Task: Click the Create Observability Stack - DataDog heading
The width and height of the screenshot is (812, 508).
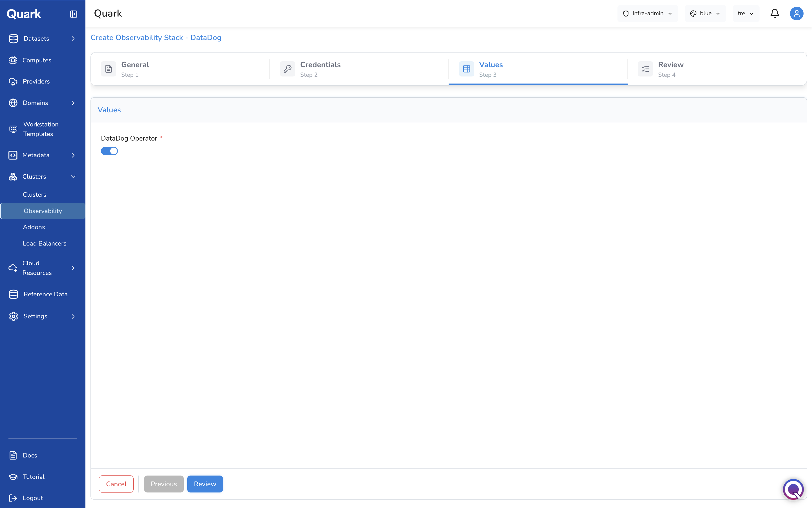Action: (156, 38)
